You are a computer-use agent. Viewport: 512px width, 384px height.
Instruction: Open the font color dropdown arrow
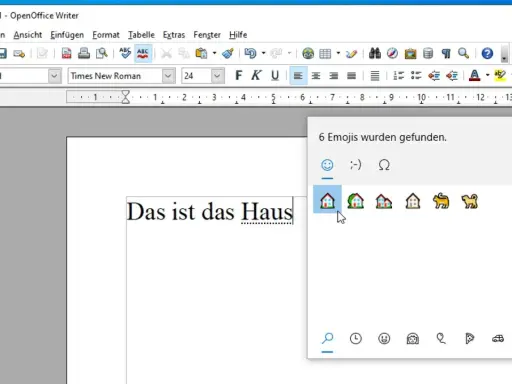[x=488, y=75]
